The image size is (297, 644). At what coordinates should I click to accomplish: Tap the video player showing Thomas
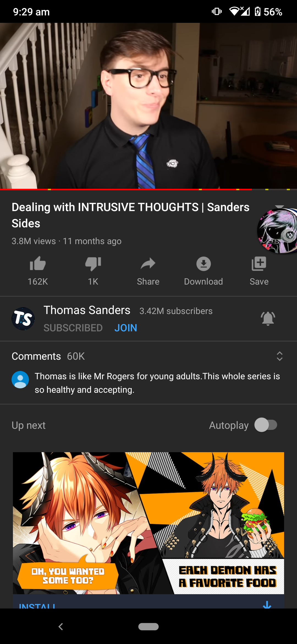point(148,106)
